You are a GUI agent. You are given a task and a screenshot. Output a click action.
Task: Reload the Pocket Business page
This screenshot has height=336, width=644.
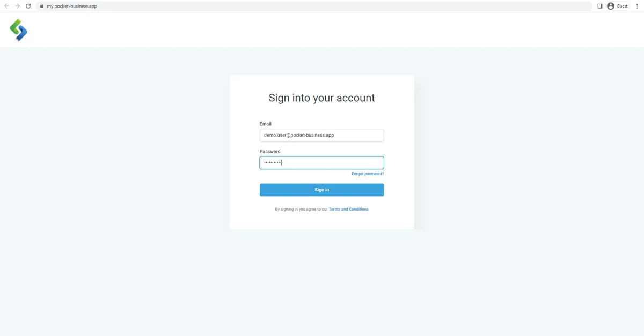(x=28, y=6)
